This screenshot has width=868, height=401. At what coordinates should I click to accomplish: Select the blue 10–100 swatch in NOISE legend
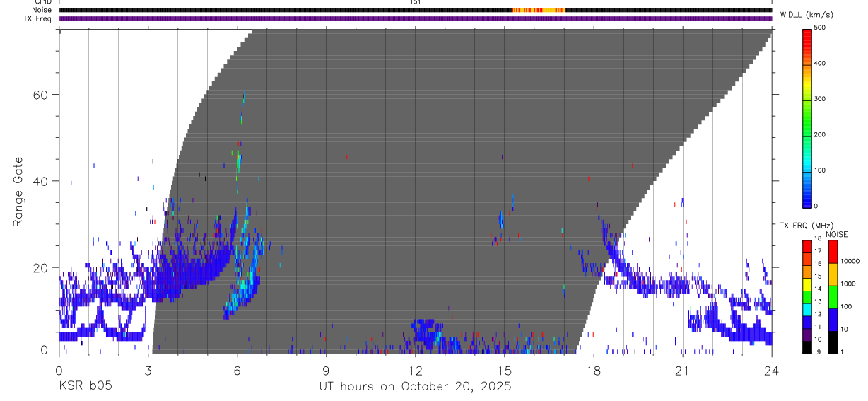tap(833, 319)
